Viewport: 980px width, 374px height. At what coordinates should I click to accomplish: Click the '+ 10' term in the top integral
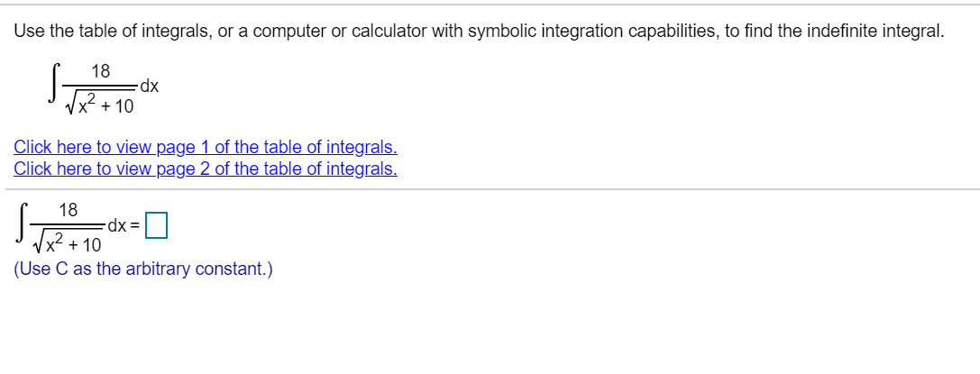pyautogui.click(x=118, y=106)
